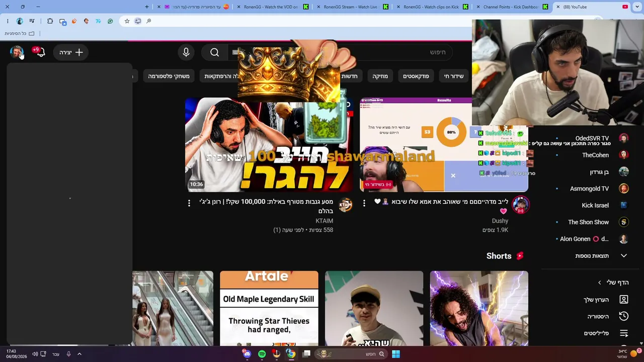644x362 pixels.
Task: Open the short with man in beige cap
Action: tap(374, 309)
